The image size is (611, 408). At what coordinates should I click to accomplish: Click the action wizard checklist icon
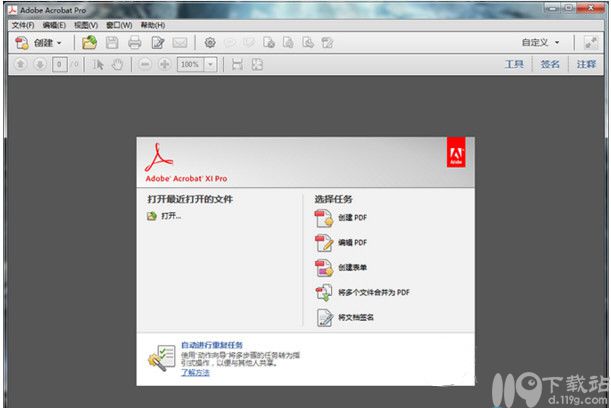(x=162, y=358)
